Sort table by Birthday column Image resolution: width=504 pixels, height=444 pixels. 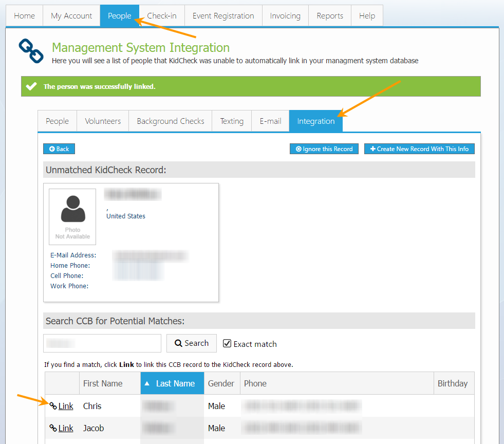453,383
